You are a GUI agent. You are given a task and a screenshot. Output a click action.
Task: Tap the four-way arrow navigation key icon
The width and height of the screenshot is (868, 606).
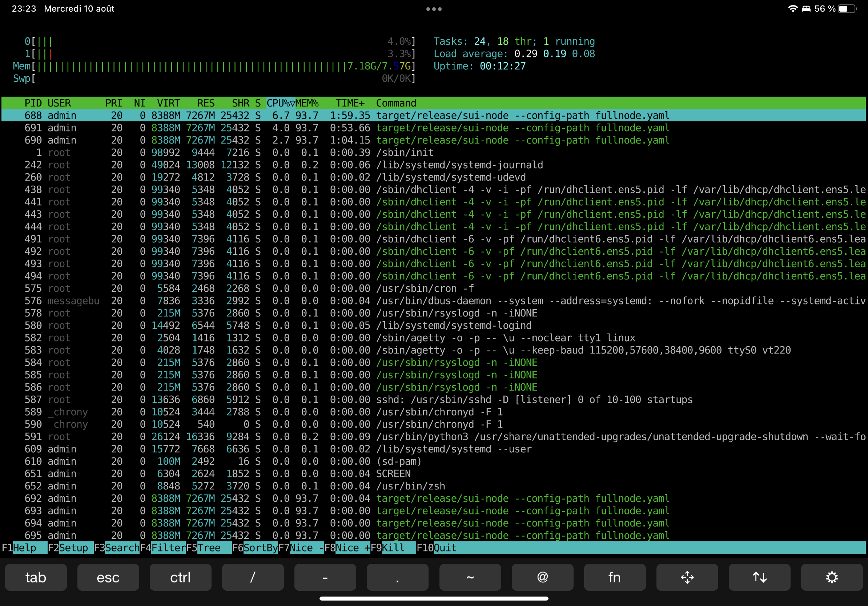687,577
